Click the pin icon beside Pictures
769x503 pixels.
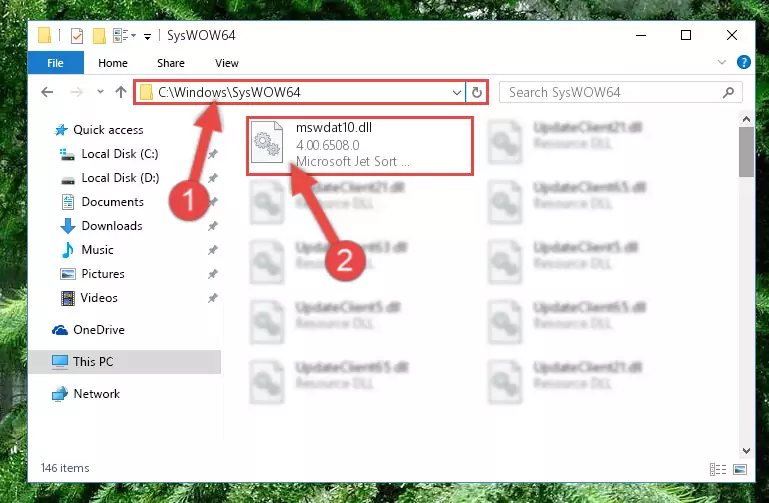212,274
